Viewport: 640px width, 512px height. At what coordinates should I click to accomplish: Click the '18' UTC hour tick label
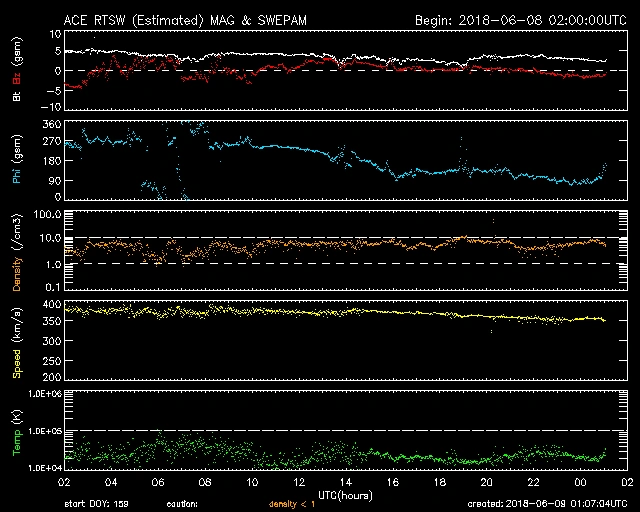coord(440,482)
